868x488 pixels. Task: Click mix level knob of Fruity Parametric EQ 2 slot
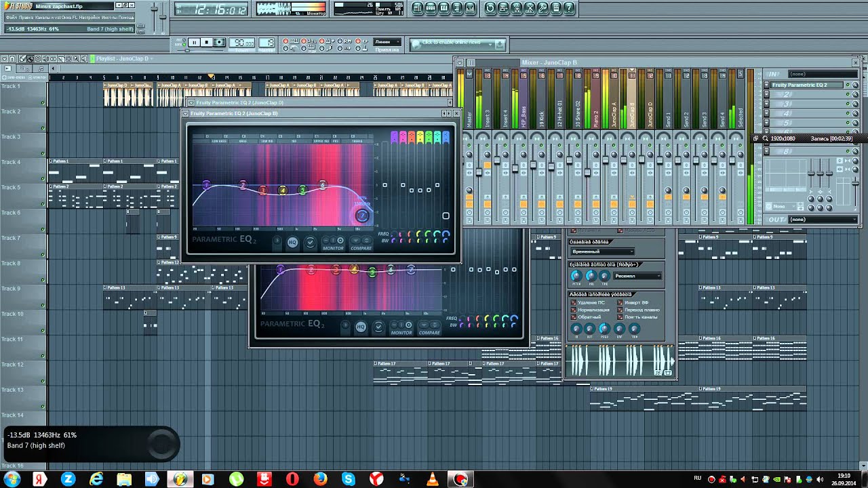click(x=855, y=85)
